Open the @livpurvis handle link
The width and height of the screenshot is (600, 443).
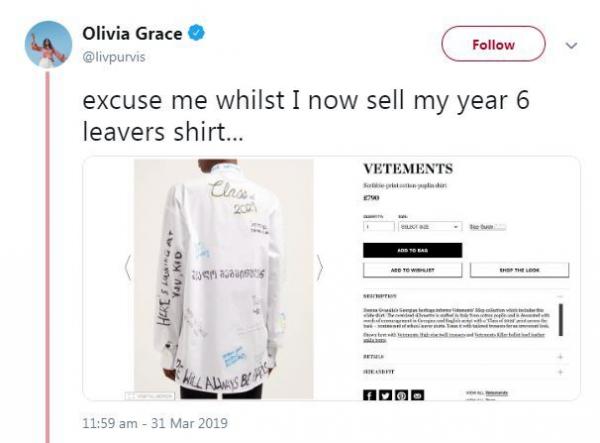point(114,57)
